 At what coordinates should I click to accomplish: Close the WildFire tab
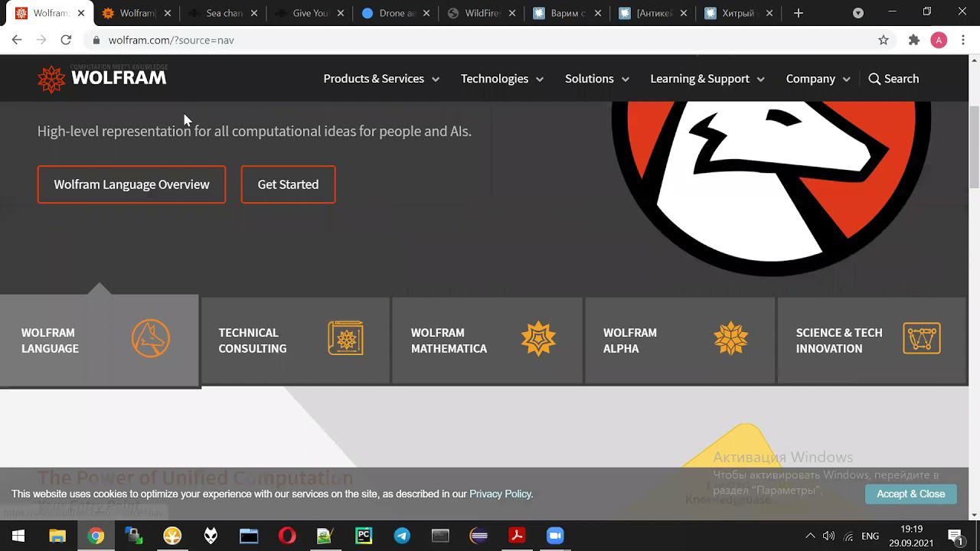click(512, 13)
